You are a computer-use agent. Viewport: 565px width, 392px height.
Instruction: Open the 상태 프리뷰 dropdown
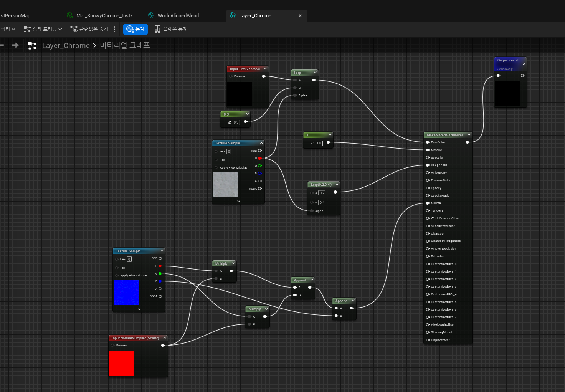pos(43,29)
